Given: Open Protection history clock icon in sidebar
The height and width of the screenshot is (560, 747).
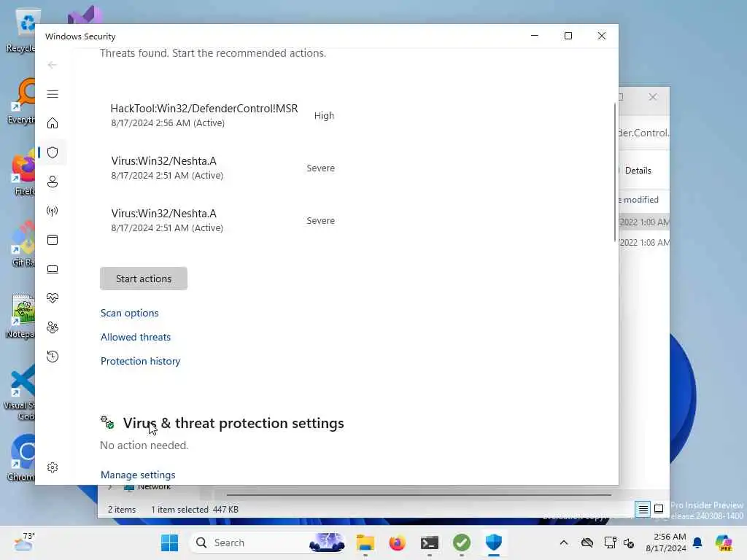Looking at the screenshot, I should pyautogui.click(x=53, y=356).
